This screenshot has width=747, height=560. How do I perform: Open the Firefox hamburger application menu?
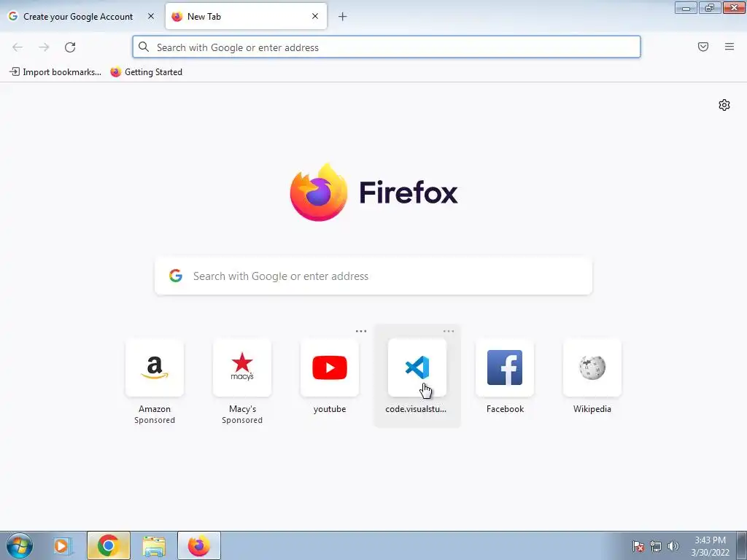coord(729,47)
